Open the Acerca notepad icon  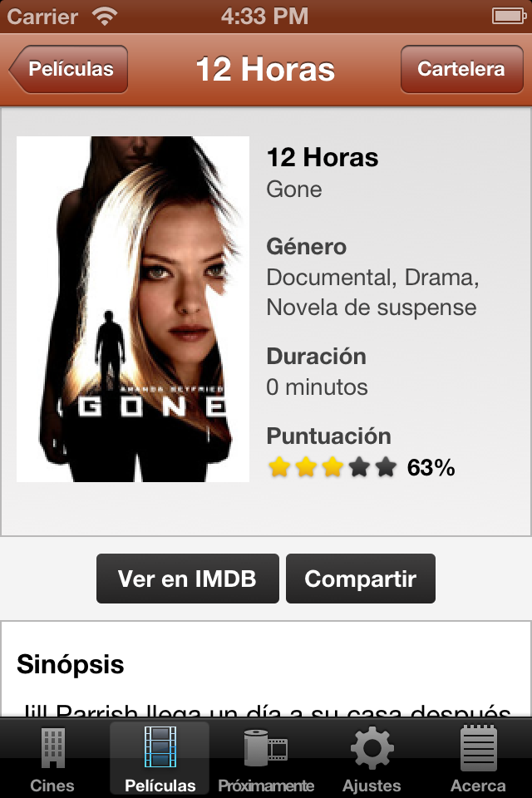point(478,748)
